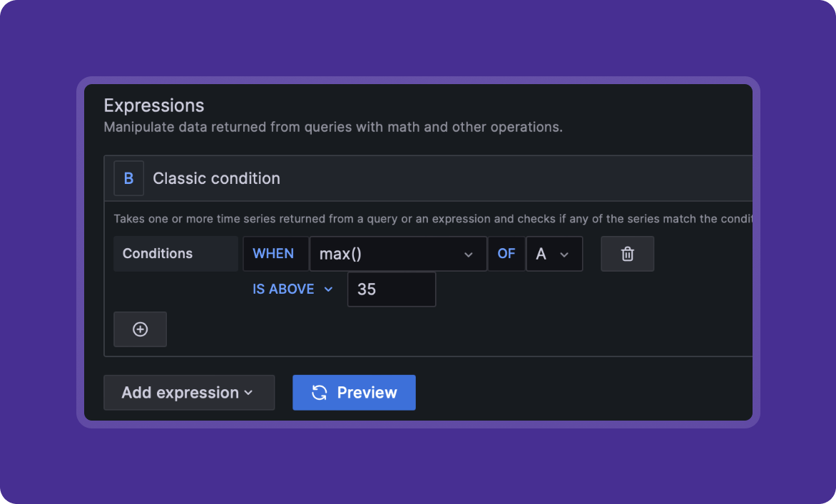Open the Add expression menu
Screen dimensions: 836x504
tap(188, 393)
